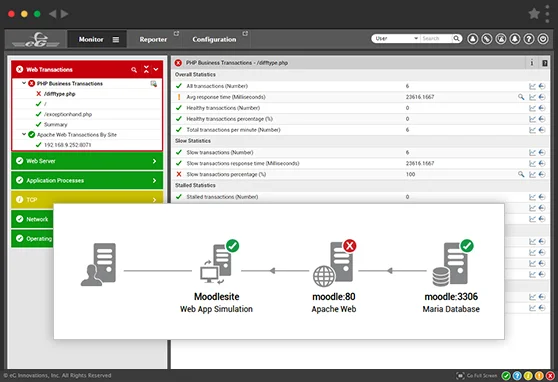
Task: Switch to the Configuration tab
Action: pos(214,40)
